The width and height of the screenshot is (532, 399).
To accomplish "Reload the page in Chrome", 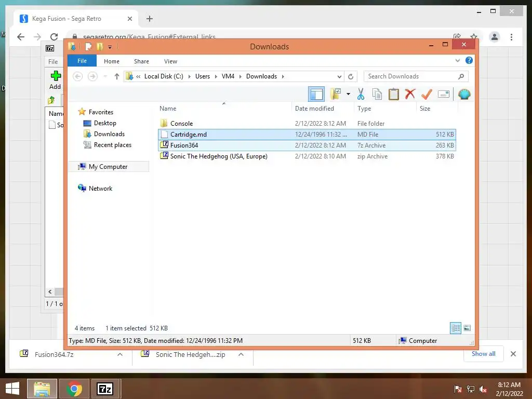I will (x=54, y=37).
